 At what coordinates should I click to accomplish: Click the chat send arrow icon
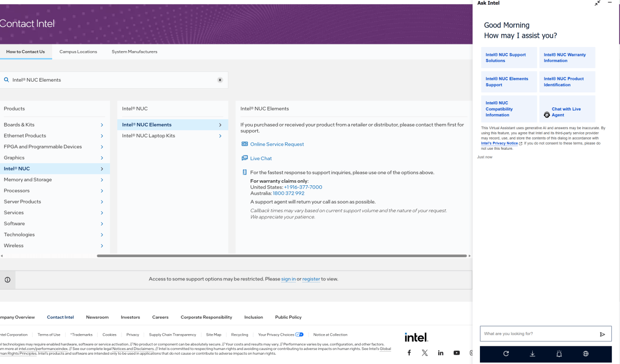[602, 334]
